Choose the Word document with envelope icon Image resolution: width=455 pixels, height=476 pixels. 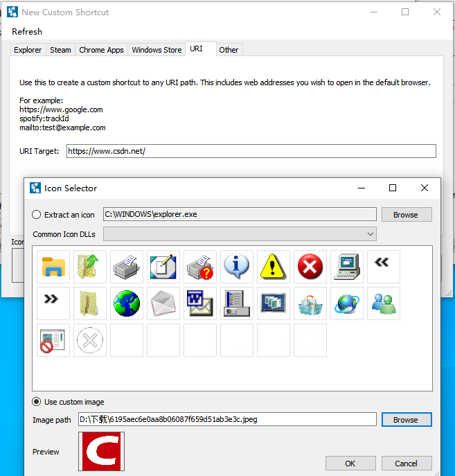pos(200,303)
